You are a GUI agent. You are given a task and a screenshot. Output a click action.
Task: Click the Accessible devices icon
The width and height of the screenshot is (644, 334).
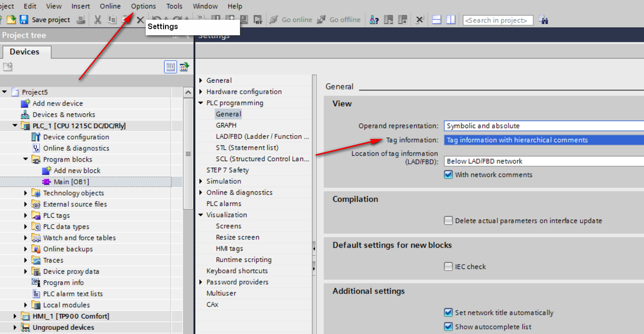(374, 20)
